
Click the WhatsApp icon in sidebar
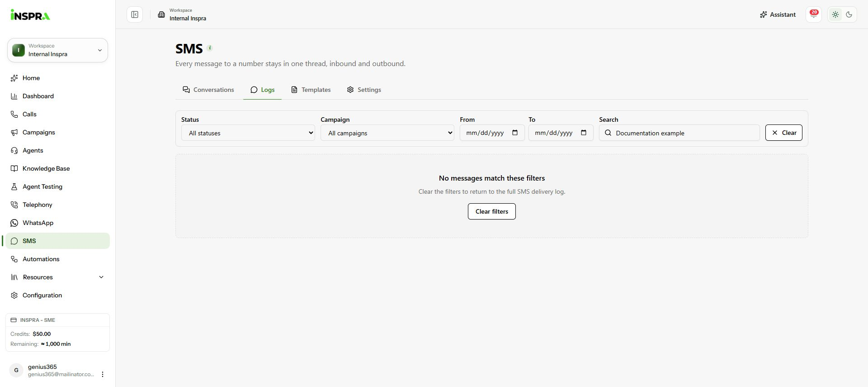[14, 223]
